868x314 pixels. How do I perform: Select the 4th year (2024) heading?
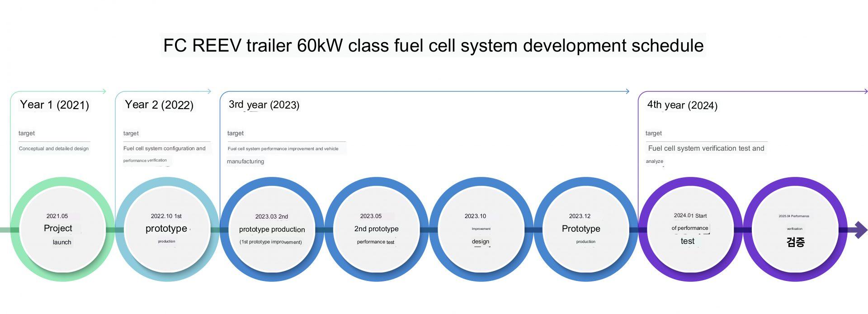click(x=682, y=105)
